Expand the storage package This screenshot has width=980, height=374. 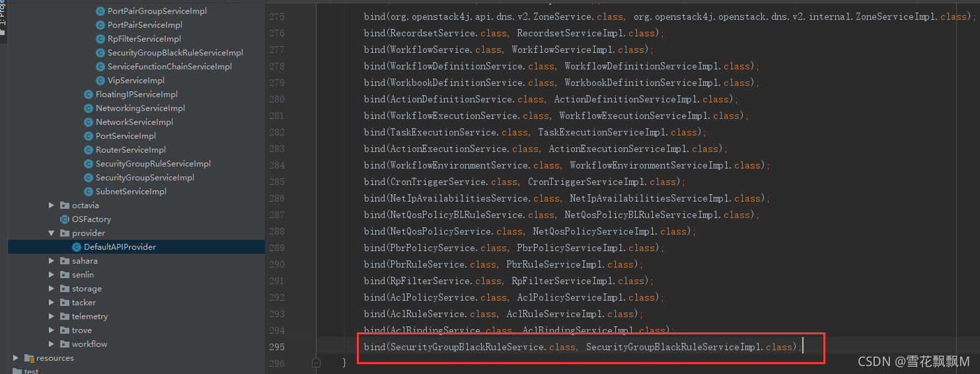[52, 289]
